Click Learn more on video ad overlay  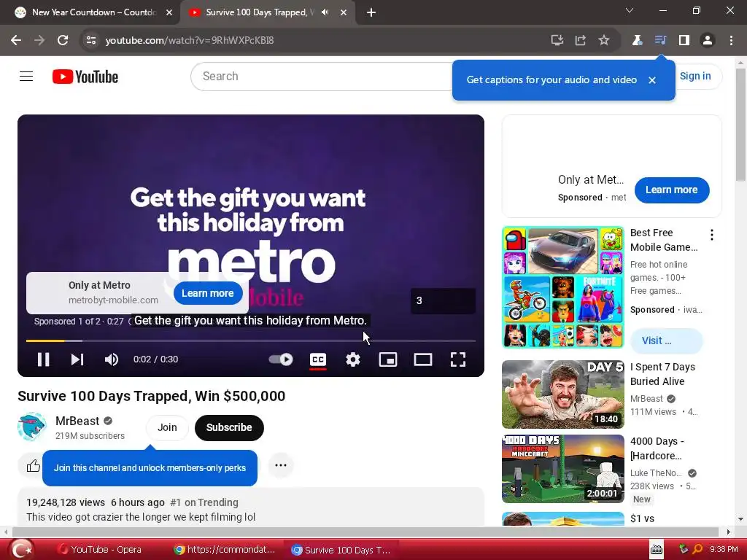[x=208, y=293]
